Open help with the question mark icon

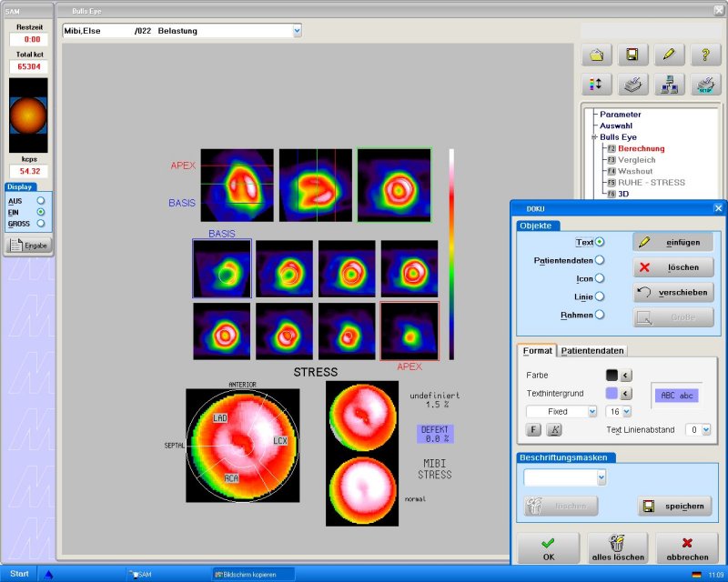[x=705, y=55]
